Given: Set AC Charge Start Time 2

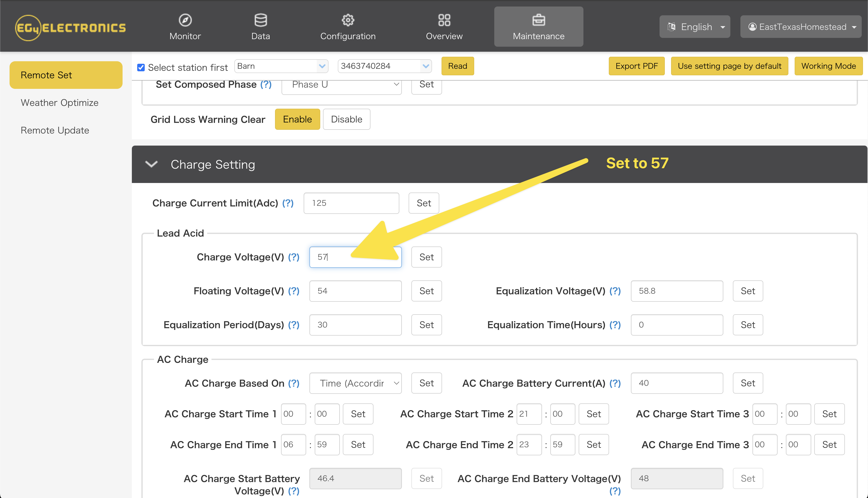Looking at the screenshot, I should coord(593,414).
